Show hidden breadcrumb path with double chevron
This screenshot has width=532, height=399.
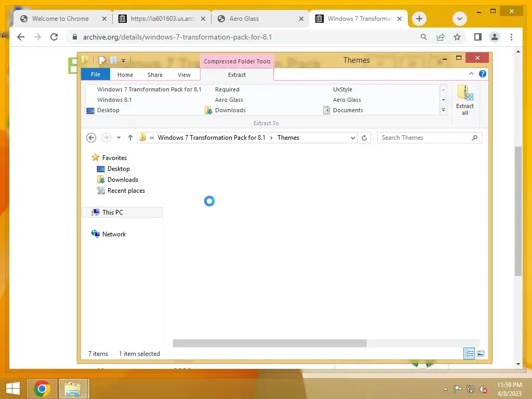(152, 138)
